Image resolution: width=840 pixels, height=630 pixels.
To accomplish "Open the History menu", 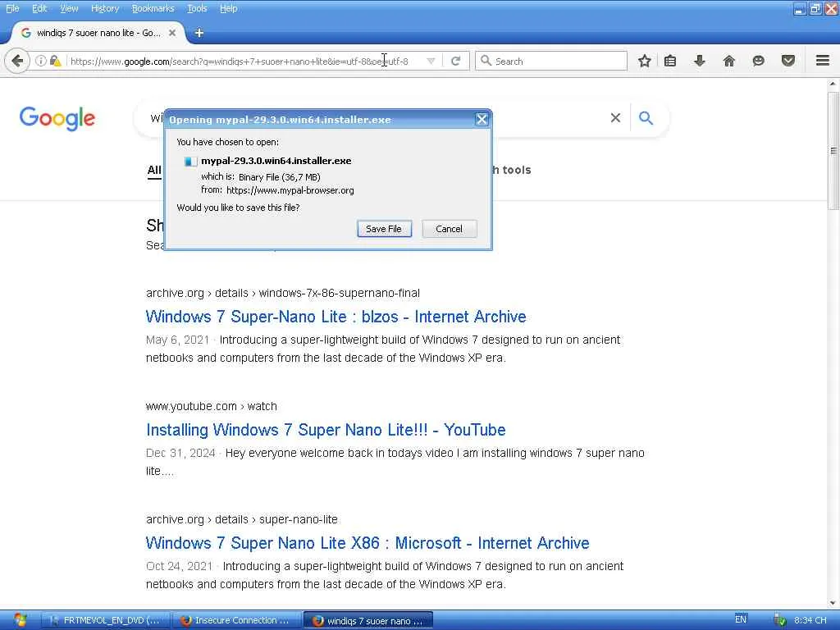I will 104,8.
